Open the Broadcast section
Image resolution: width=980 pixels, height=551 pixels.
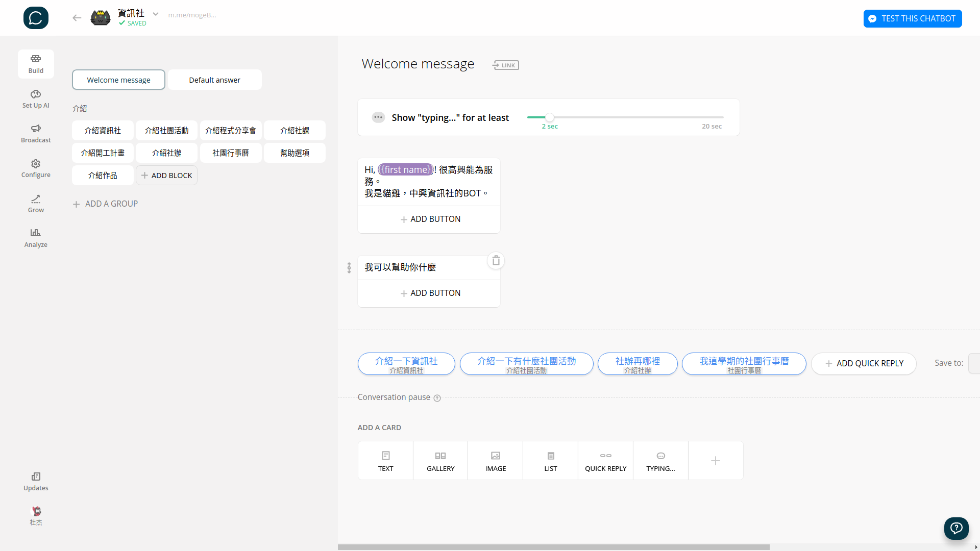click(x=36, y=133)
